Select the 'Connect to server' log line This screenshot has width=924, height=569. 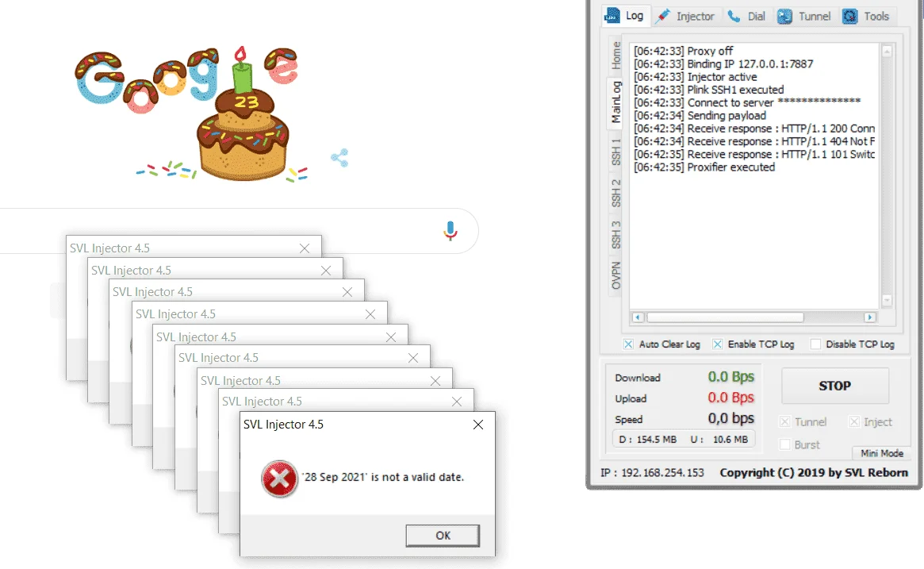[746, 102]
